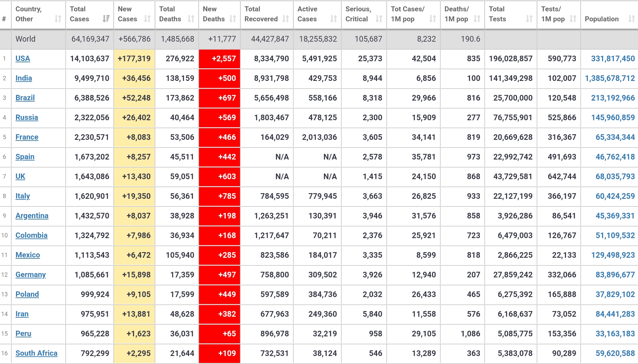
Task: Open Russia population link 145,960,859
Action: (x=613, y=118)
